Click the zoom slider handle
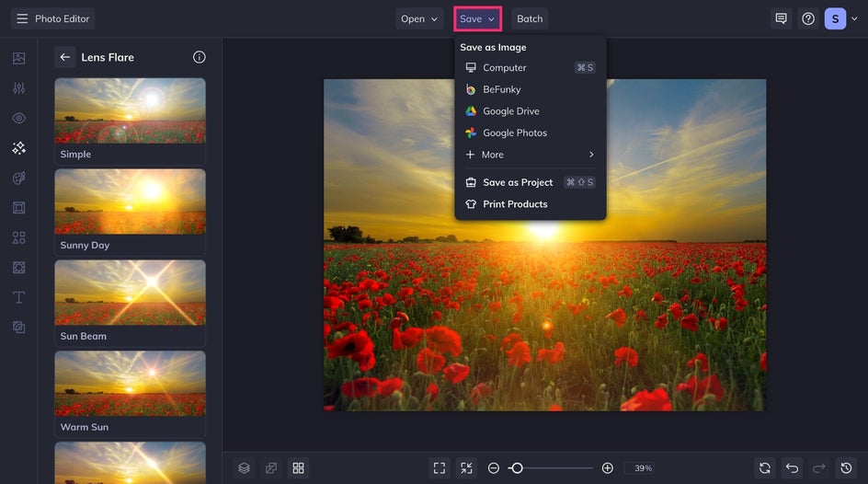 click(517, 468)
